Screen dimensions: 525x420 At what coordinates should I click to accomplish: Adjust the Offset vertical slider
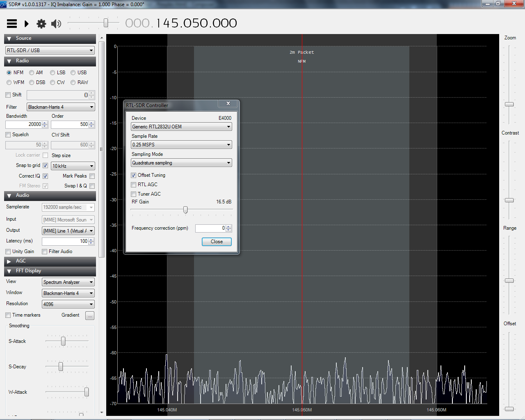click(x=509, y=409)
